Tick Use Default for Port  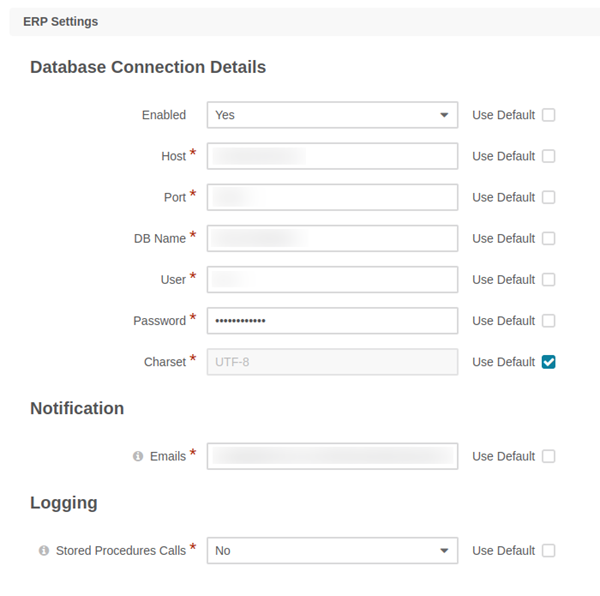point(548,197)
